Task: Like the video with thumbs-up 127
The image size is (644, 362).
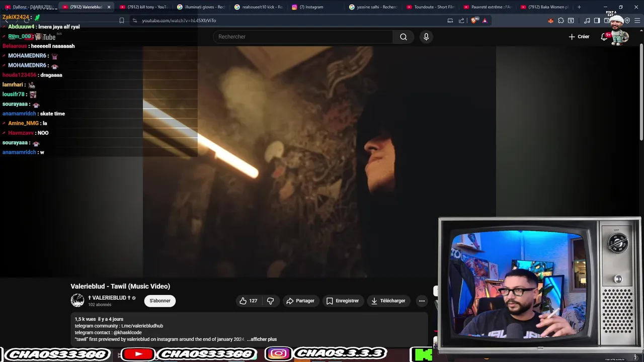Action: coord(249,301)
